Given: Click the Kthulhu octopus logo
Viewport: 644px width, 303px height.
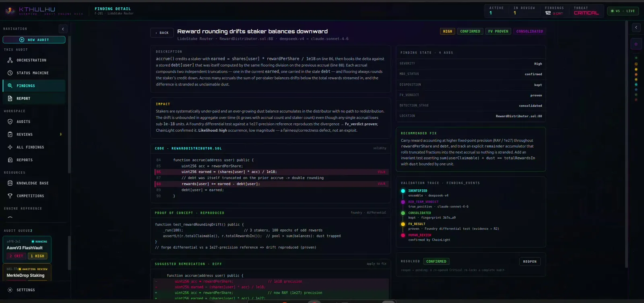Looking at the screenshot, I should click(x=10, y=10).
